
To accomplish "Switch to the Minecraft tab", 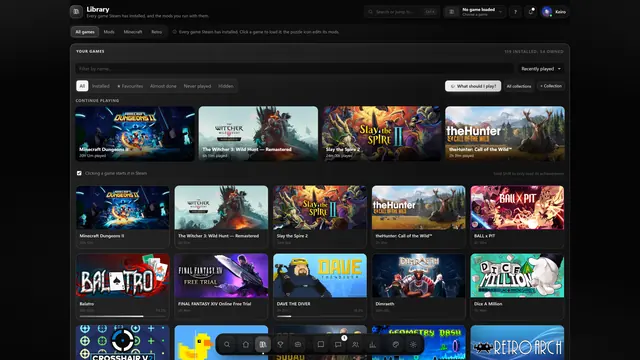I will [x=133, y=32].
